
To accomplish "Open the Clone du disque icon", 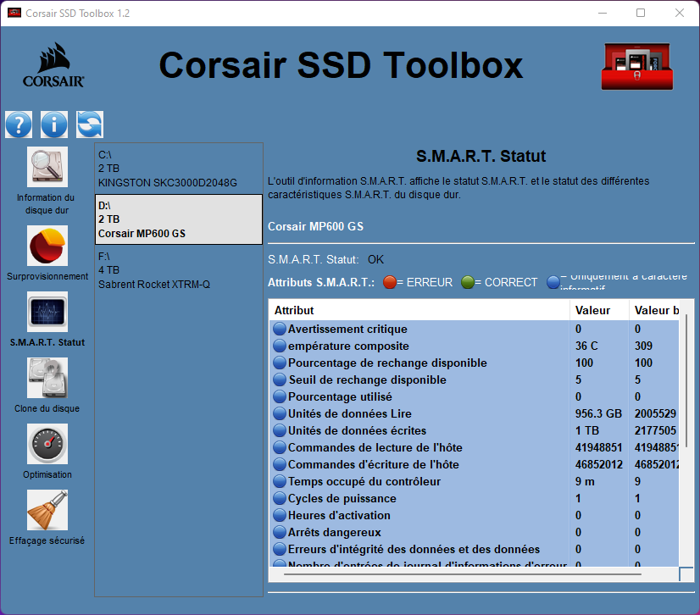I will (47, 378).
